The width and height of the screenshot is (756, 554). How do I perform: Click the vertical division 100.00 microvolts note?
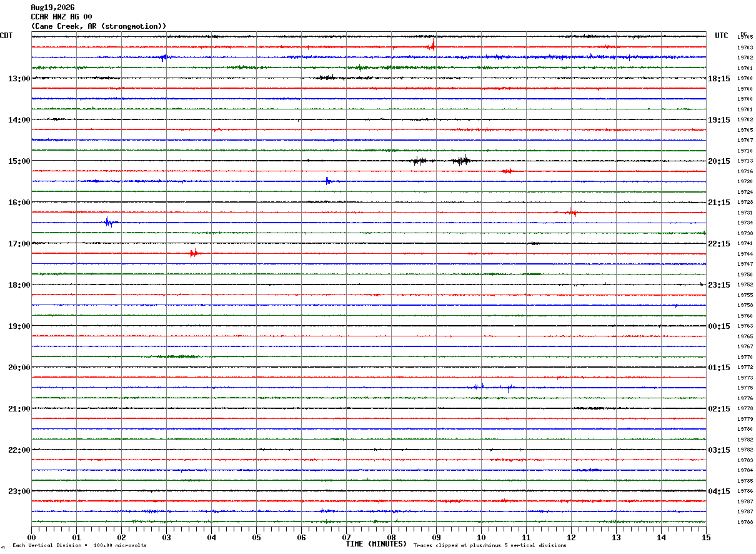[79, 546]
